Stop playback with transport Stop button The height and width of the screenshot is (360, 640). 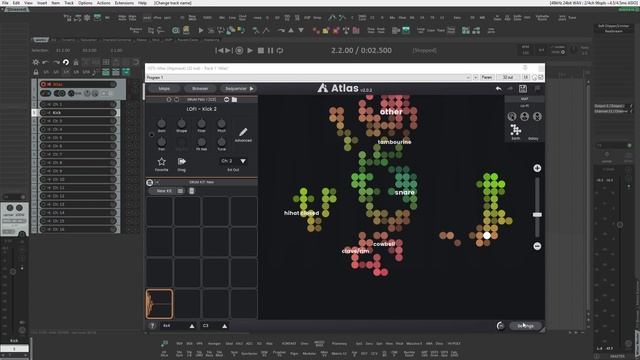pyautogui.click(x=260, y=51)
